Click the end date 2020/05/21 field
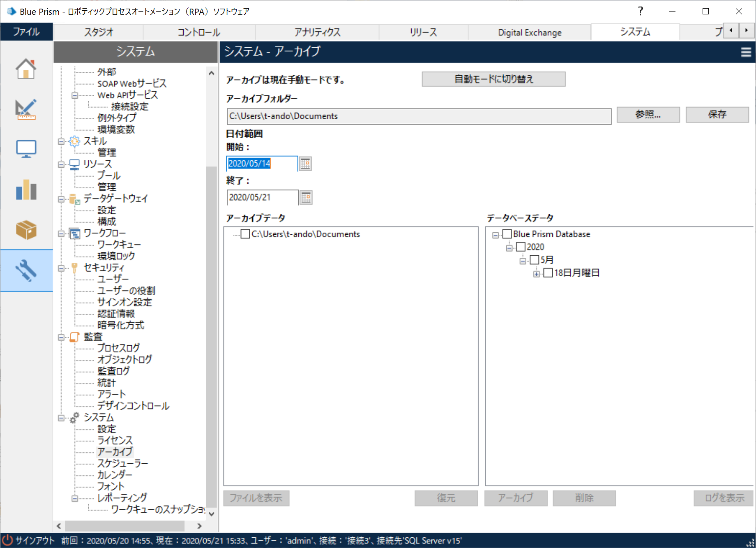This screenshot has height=548, width=756. [x=262, y=197]
